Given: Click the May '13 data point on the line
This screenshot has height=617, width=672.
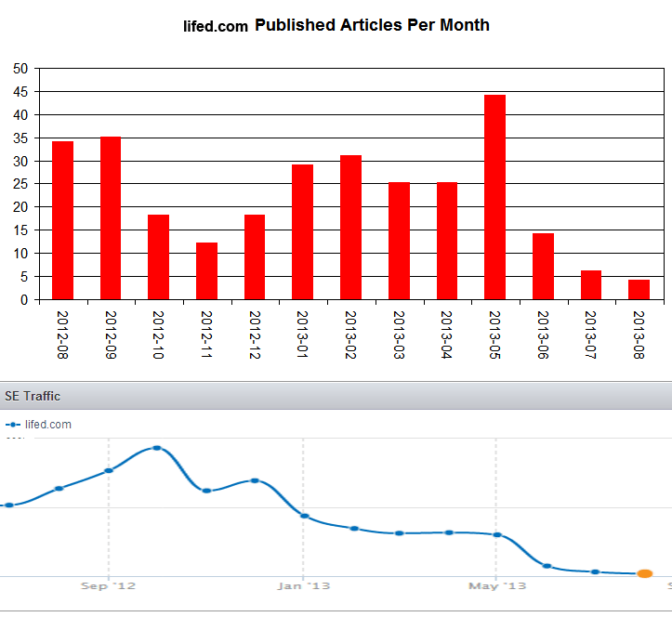Looking at the screenshot, I should point(497,534).
